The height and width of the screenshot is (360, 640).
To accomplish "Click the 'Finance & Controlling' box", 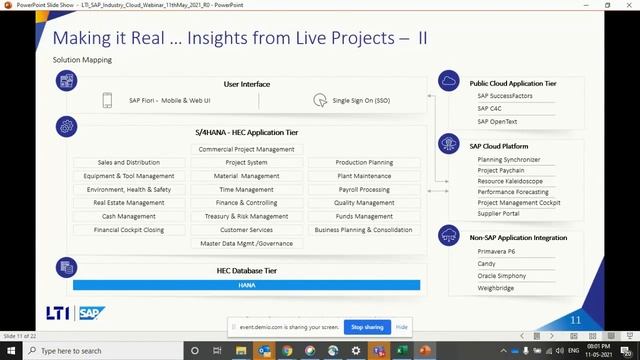I will [247, 203].
